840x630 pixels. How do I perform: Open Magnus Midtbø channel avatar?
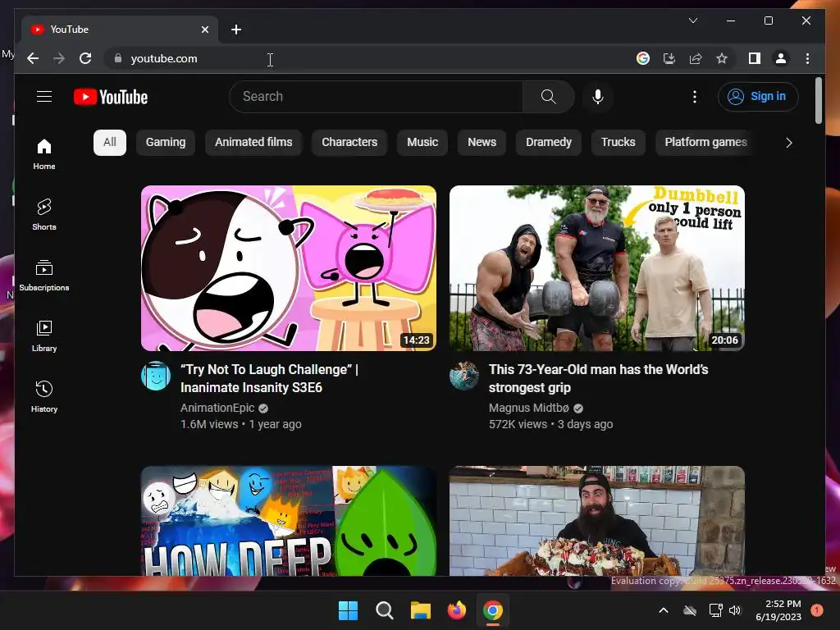(x=464, y=376)
